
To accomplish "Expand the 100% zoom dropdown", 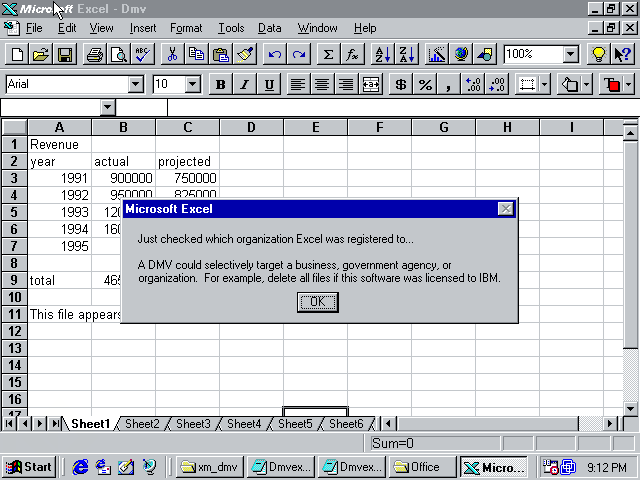I will (571, 54).
